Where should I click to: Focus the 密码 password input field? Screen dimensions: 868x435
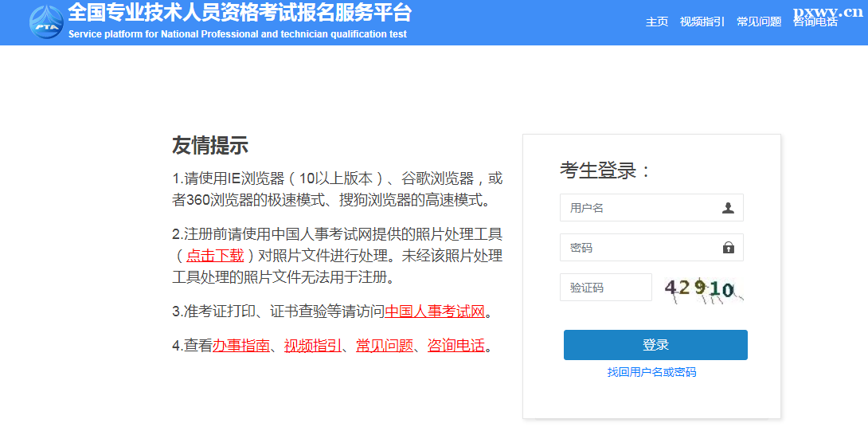[x=651, y=248]
